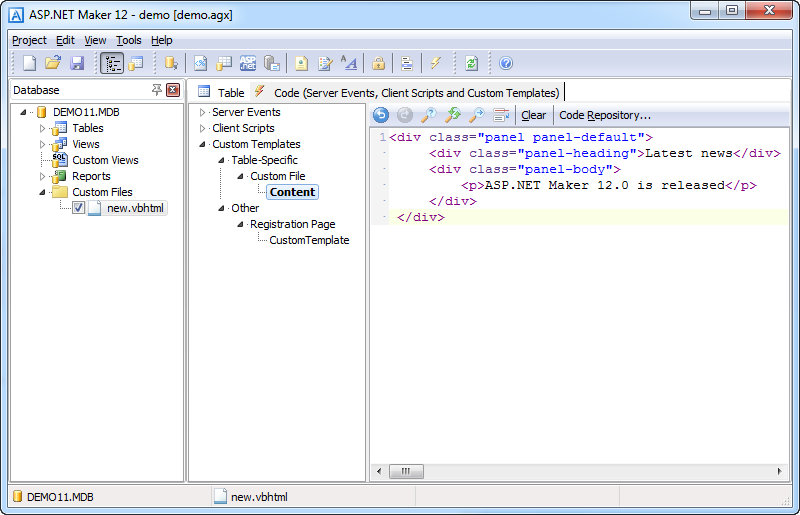The height and width of the screenshot is (515, 800).
Task: Open the Edit menu
Action: pos(65,40)
